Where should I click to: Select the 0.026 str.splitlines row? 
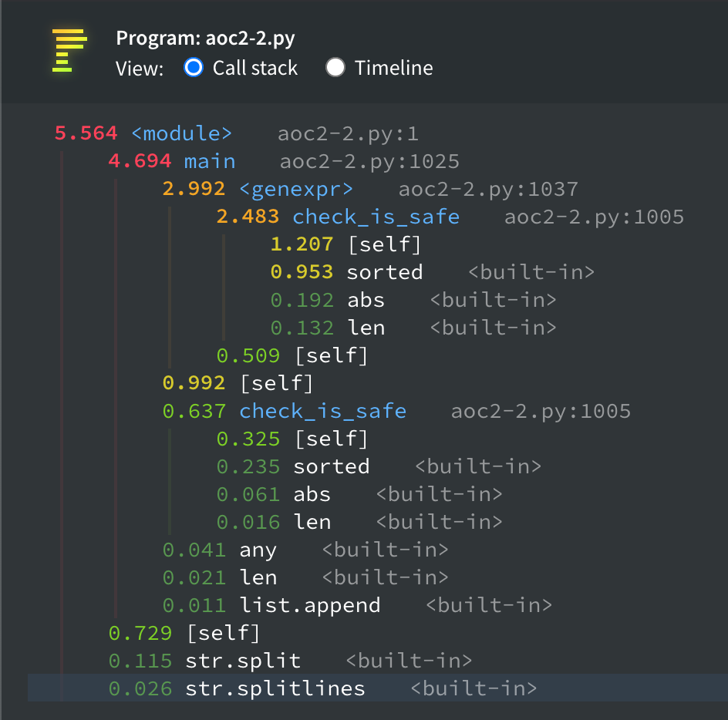378,688
